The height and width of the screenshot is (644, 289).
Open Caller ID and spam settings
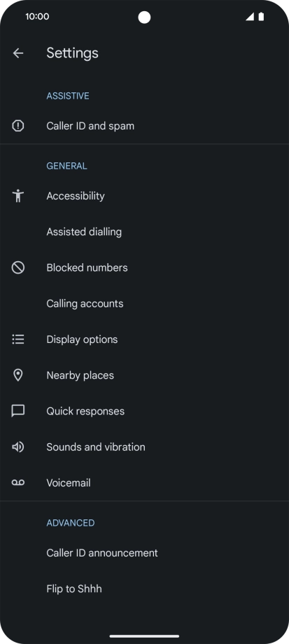click(x=144, y=126)
